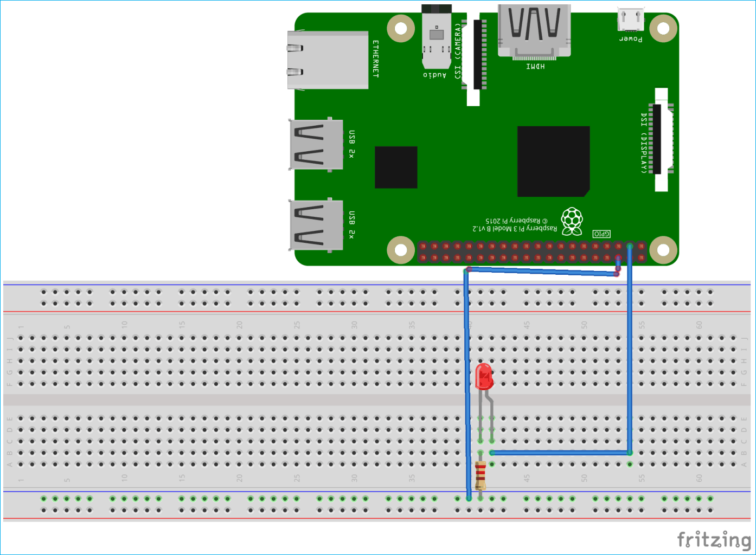
Task: Click the GPIO pin connected to the blue wire
Action: 629,247
